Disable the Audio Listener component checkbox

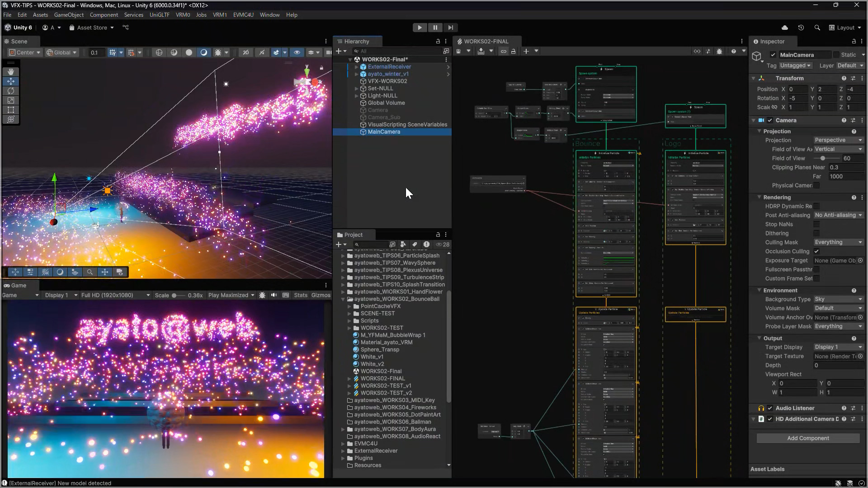[x=770, y=408]
